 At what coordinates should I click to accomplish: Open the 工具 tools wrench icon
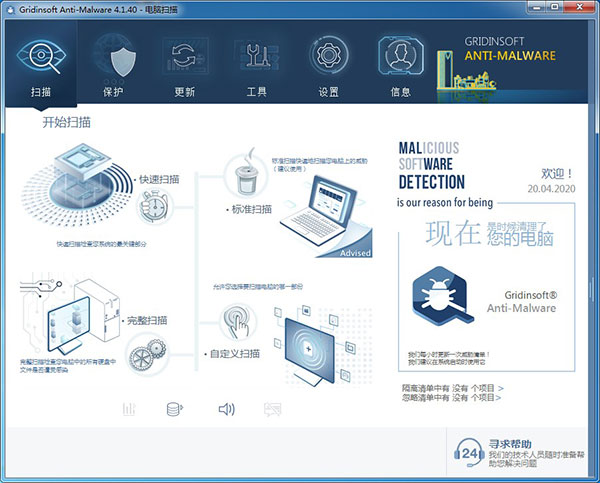257,56
